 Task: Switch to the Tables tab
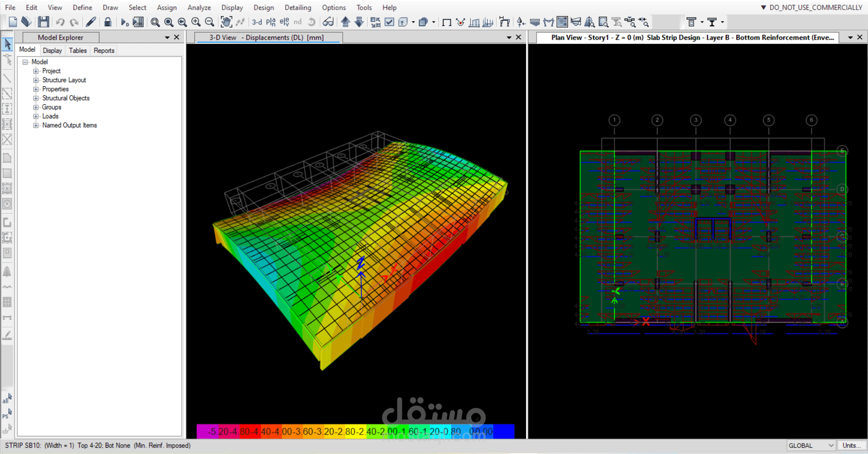pos(78,51)
